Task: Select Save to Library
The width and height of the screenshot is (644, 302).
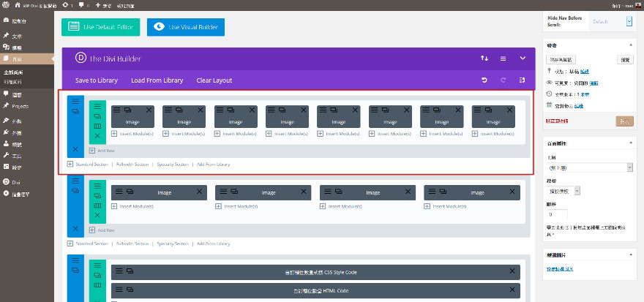Action: click(97, 80)
